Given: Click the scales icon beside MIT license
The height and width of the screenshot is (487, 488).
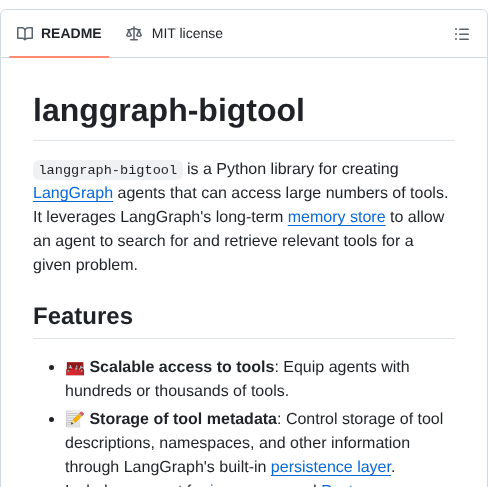Looking at the screenshot, I should pyautogui.click(x=134, y=34).
